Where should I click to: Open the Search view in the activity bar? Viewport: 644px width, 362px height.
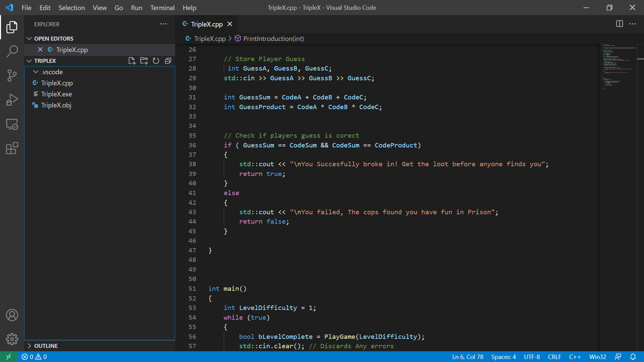(12, 51)
